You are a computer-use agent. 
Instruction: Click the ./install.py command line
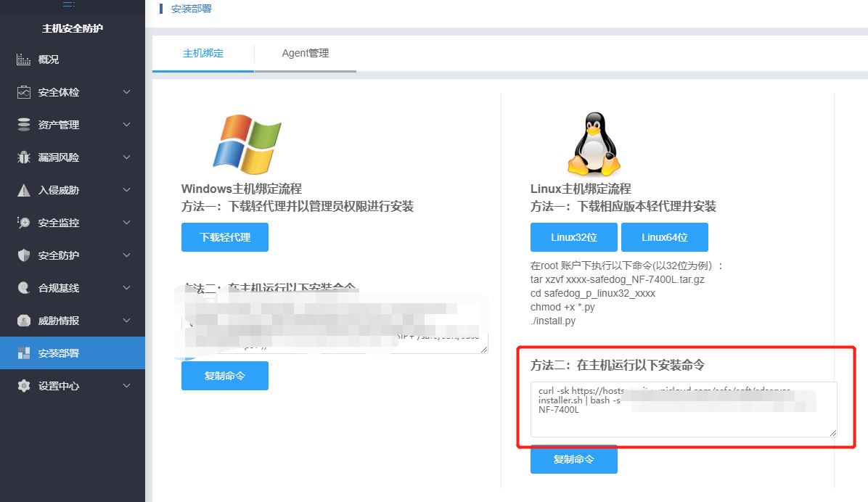point(553,321)
